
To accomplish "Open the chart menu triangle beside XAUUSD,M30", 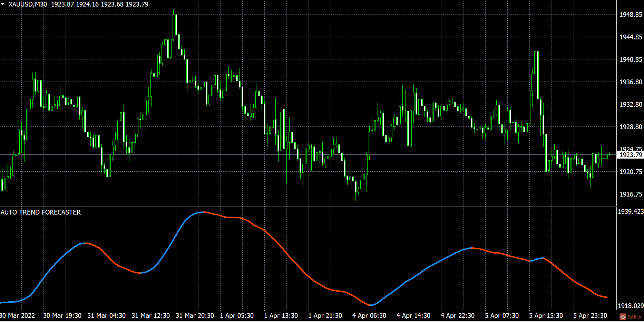I will [3, 4].
